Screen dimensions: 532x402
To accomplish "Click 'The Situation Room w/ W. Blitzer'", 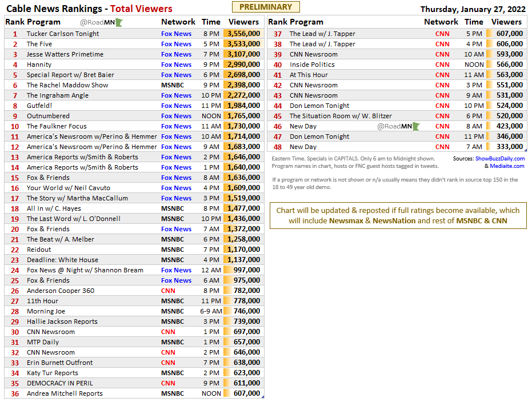I will [341, 116].
